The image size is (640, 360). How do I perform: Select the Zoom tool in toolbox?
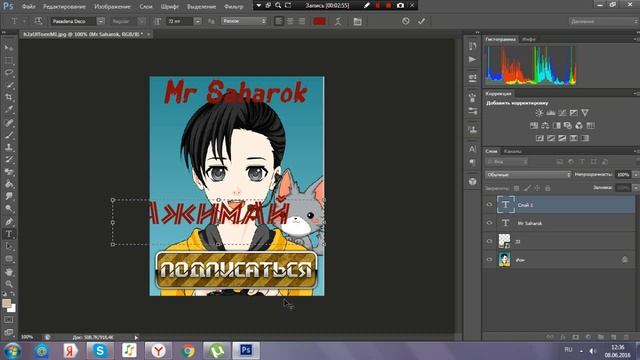pos(9,284)
